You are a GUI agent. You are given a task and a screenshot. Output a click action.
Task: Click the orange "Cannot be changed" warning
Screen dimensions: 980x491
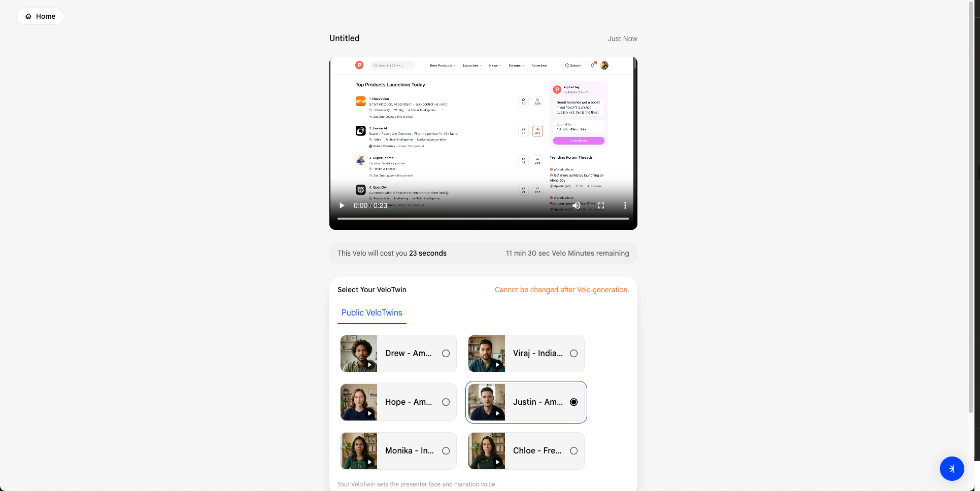tap(562, 290)
